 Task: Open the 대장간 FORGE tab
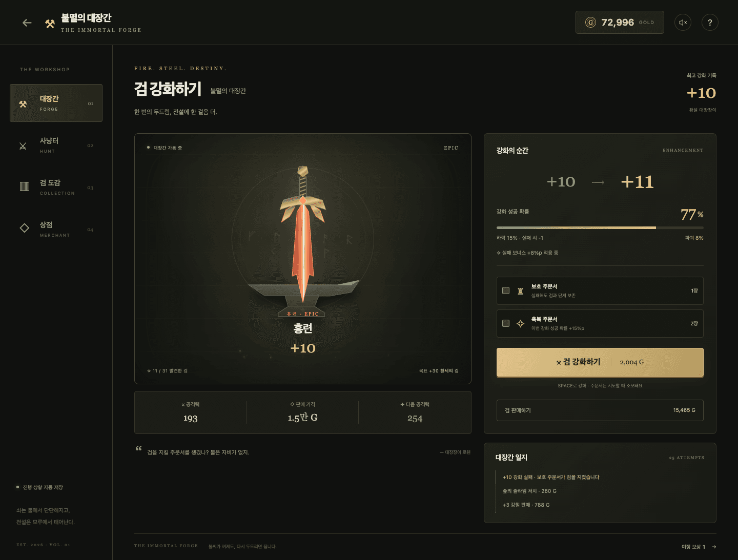click(56, 103)
